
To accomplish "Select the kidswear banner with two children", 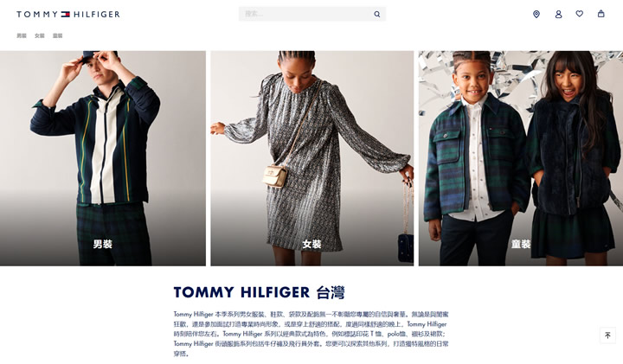I will coord(521,158).
